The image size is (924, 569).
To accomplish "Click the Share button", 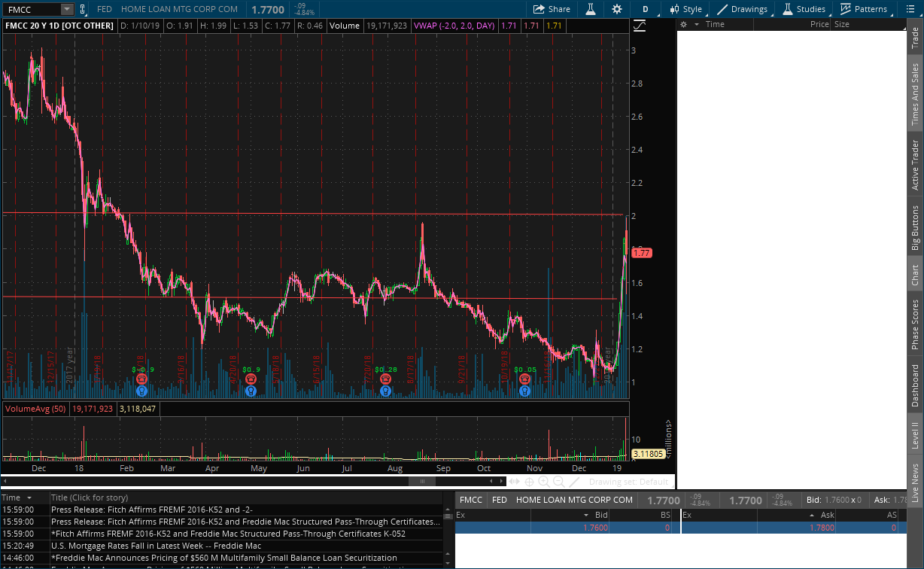I will (x=552, y=9).
